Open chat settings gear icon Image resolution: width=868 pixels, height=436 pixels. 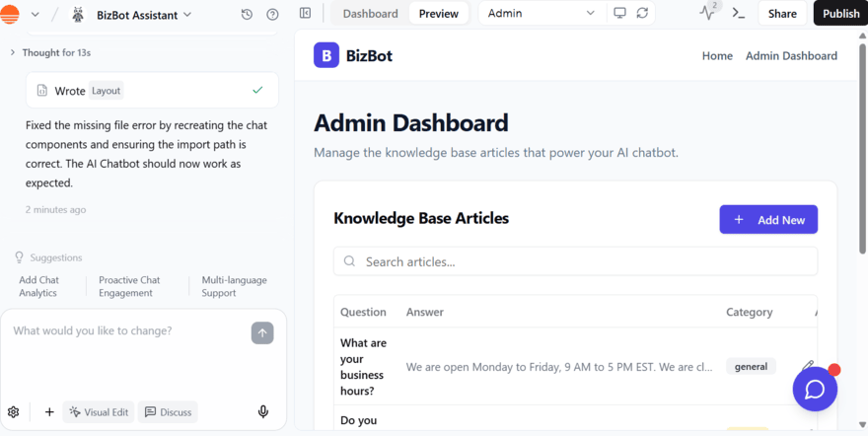pyautogui.click(x=13, y=412)
